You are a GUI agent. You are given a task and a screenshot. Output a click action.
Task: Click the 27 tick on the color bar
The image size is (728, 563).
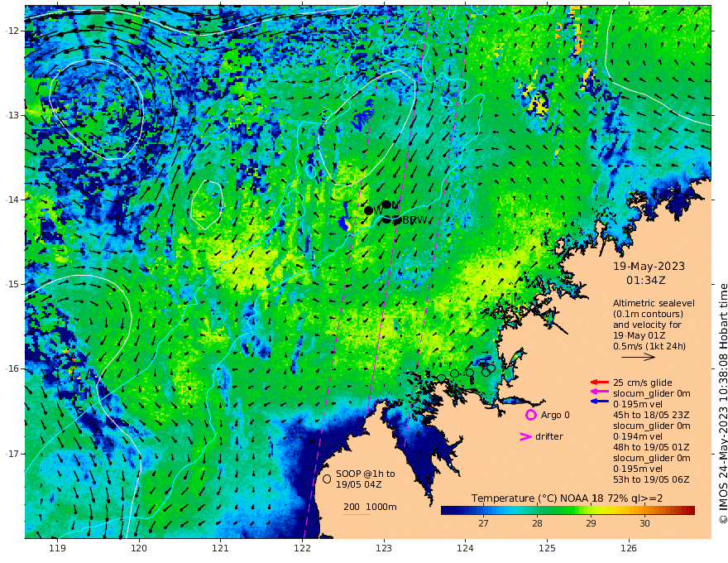click(483, 523)
